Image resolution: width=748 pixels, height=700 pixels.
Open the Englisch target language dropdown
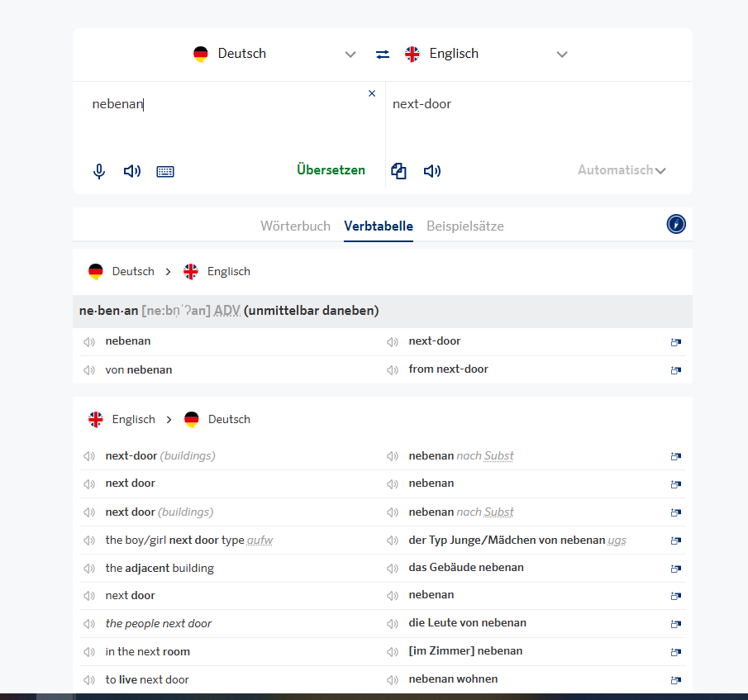[486, 54]
